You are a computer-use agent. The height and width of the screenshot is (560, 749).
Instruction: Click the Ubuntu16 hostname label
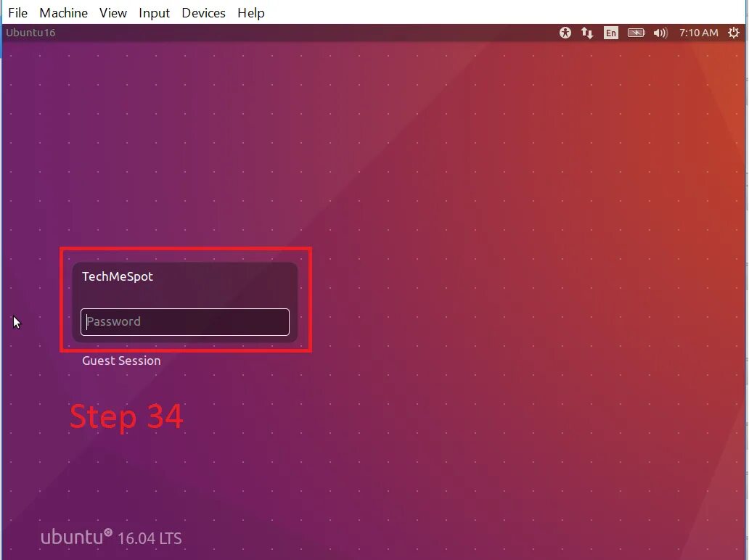click(30, 33)
